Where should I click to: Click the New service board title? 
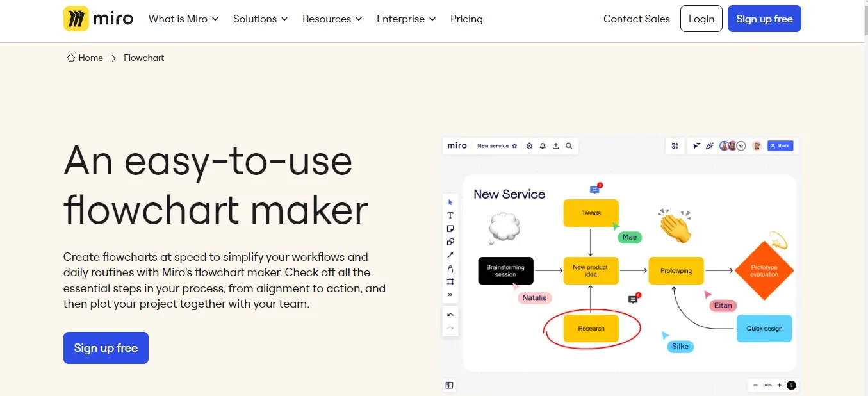click(x=493, y=146)
